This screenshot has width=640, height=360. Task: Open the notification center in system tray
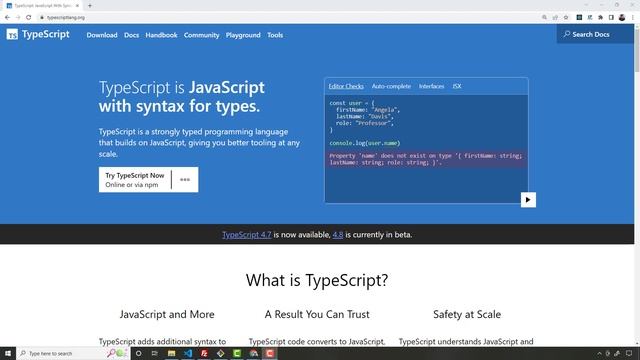point(629,353)
